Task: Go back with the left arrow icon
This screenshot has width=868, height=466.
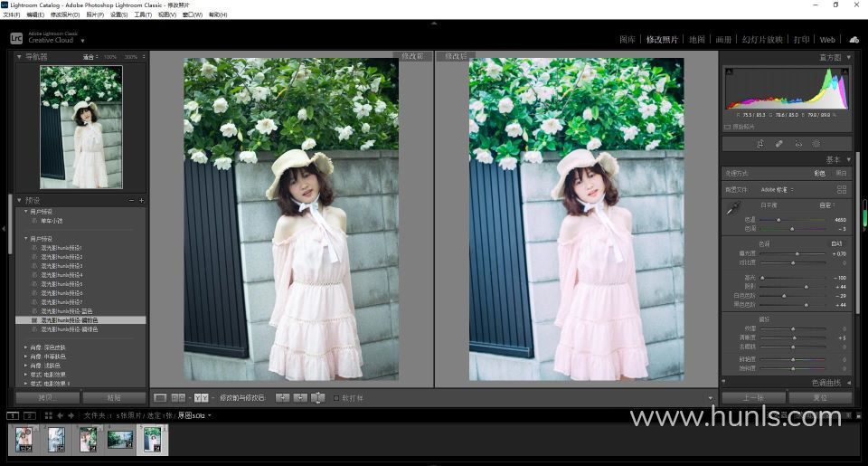Action: [x=60, y=415]
